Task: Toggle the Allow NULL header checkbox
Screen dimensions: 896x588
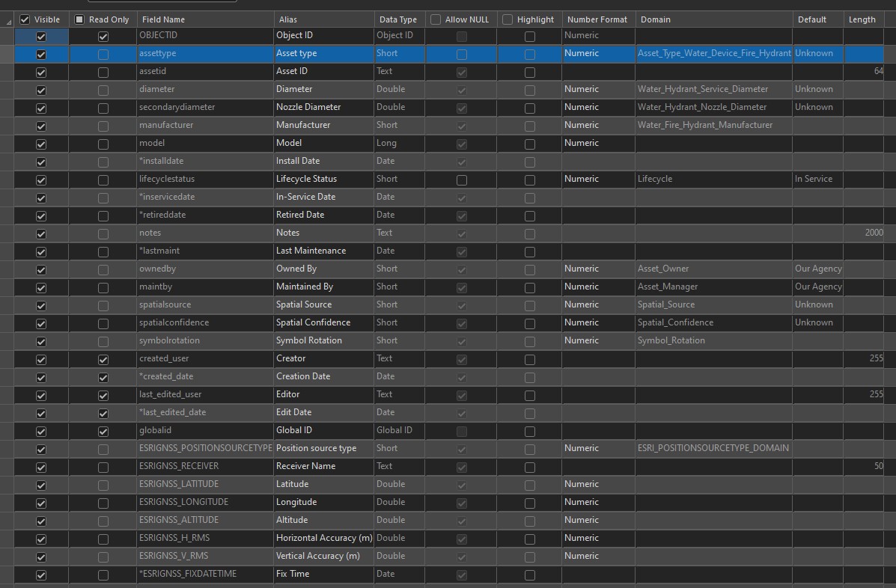Action: (x=436, y=19)
